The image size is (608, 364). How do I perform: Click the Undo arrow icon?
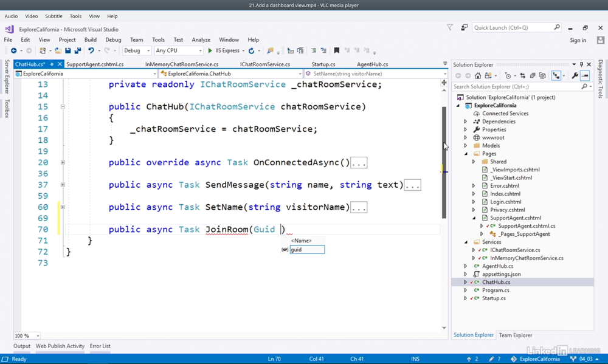91,51
